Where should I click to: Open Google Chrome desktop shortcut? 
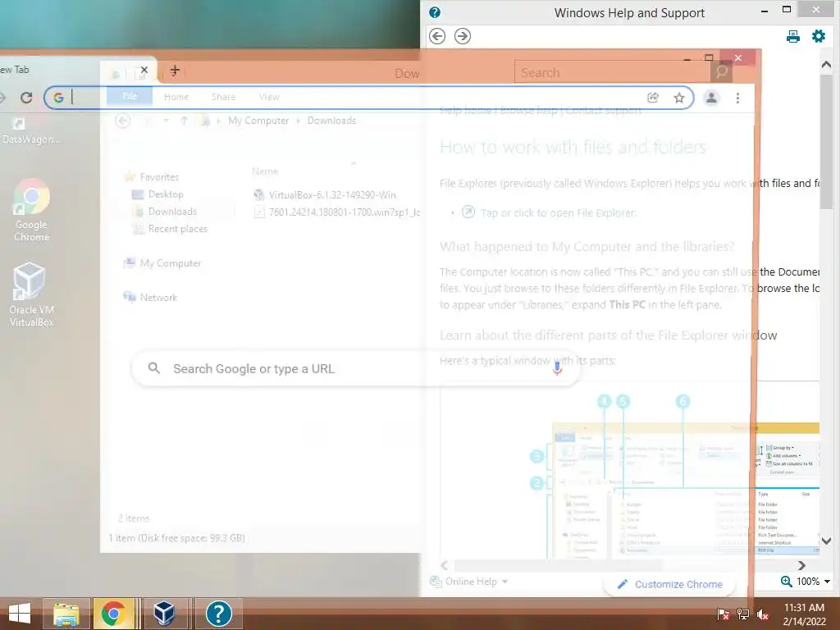(x=31, y=211)
